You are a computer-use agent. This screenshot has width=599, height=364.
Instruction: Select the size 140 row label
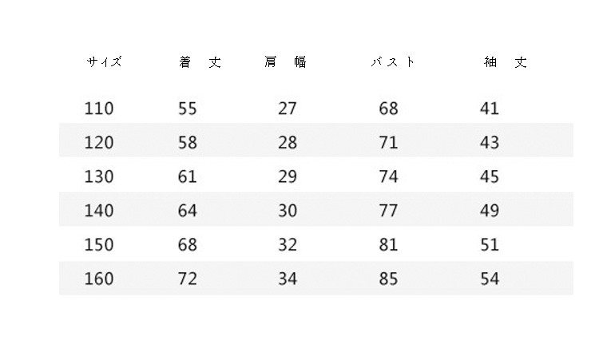[99, 211]
